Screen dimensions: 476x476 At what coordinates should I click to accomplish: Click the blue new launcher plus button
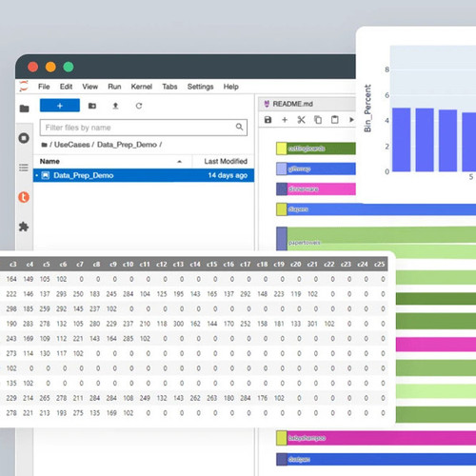coord(60,106)
